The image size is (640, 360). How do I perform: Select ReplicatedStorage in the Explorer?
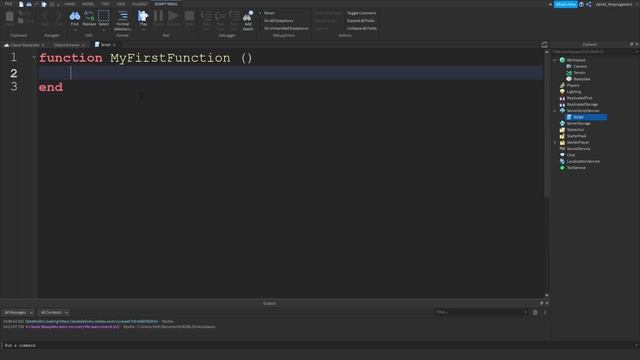(582, 104)
